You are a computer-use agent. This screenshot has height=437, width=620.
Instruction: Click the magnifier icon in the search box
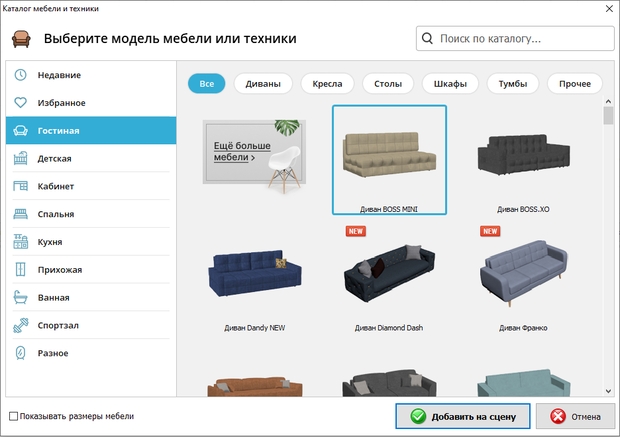(427, 38)
